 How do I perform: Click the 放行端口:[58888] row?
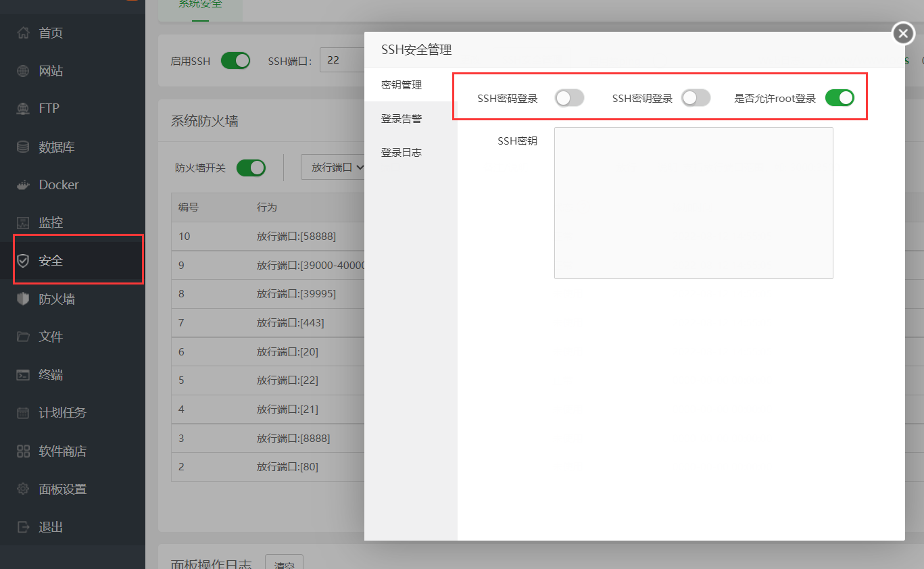(x=268, y=236)
